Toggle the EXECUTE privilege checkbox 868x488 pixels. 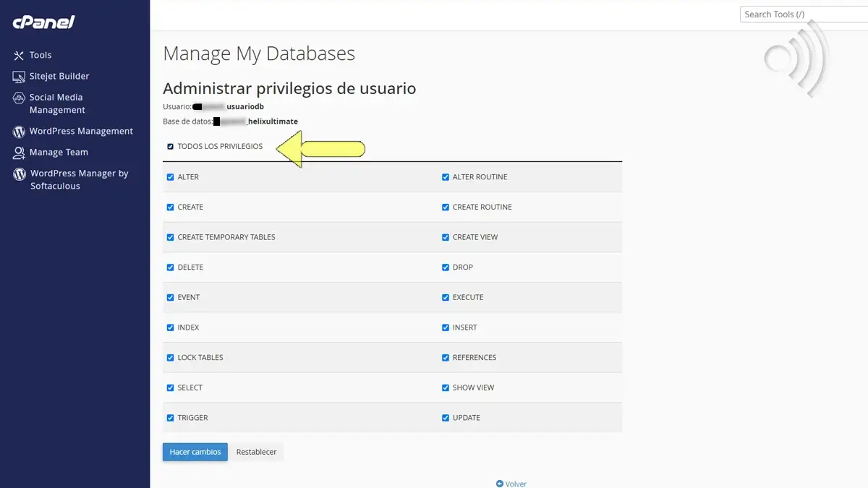[446, 297]
